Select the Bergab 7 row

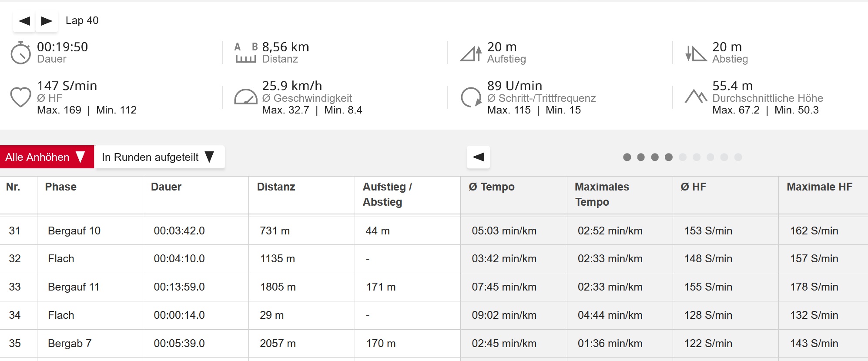[x=434, y=344]
